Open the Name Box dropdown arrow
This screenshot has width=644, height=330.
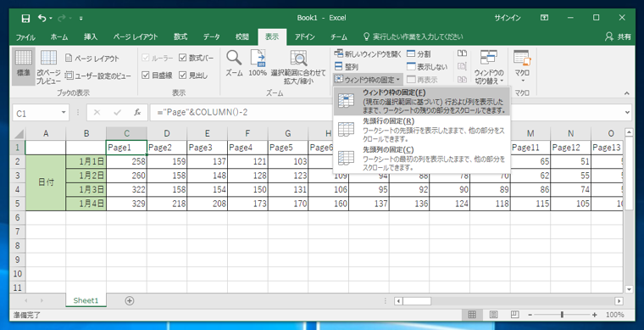(64, 113)
